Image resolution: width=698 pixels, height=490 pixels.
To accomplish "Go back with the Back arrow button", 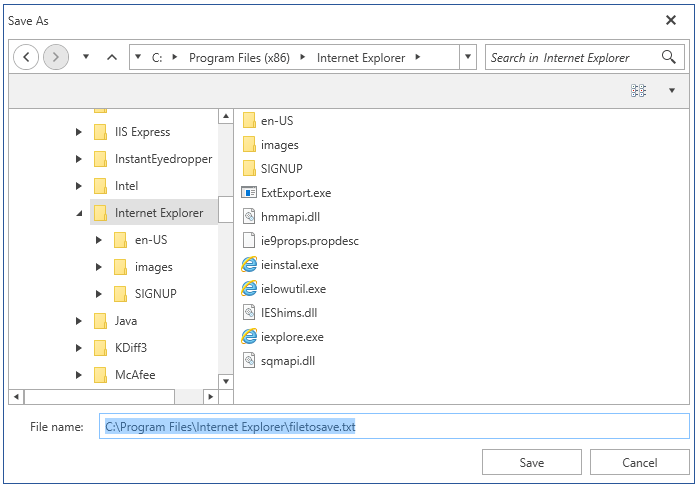I will tap(26, 57).
